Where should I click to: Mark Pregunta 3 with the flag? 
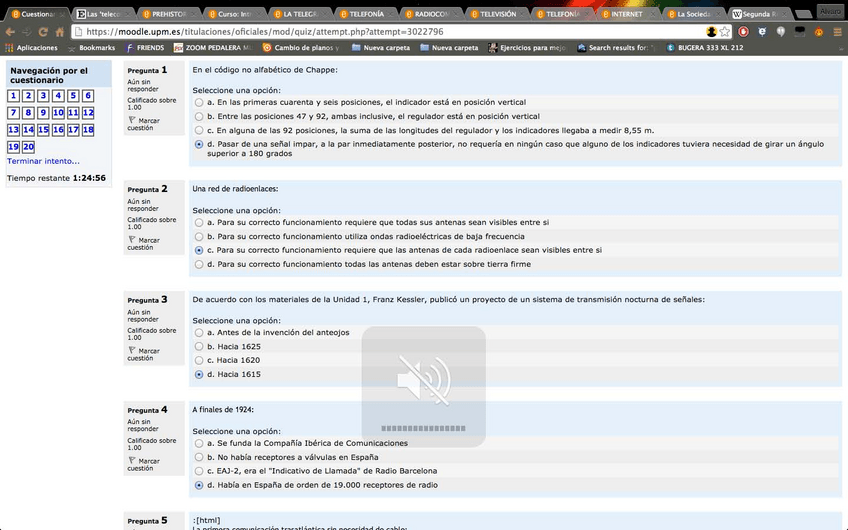142,352
